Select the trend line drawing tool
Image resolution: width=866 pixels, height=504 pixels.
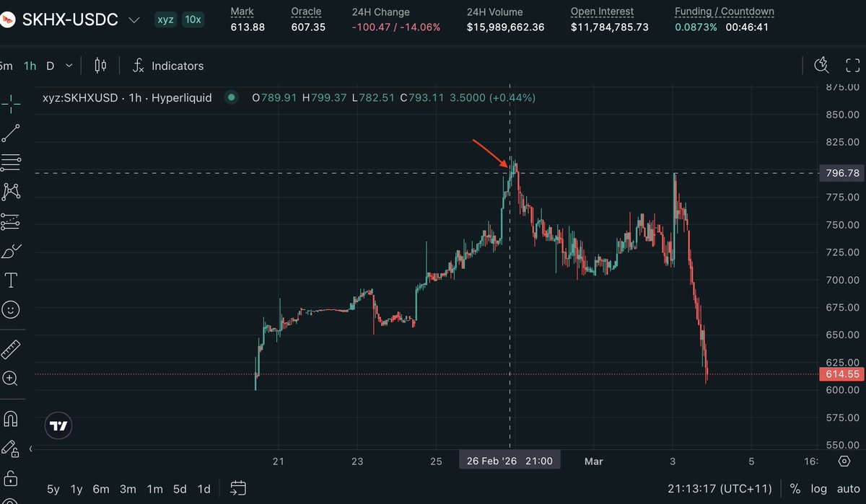point(11,133)
